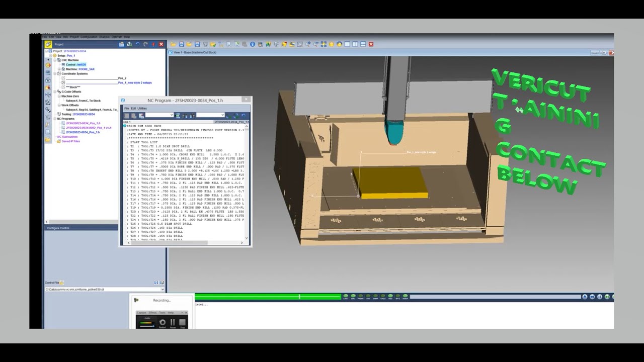Screen dimensions: 644x362
Task: Click the folder icon at bottom of left sidebar
Action: pyautogui.click(x=48, y=140)
